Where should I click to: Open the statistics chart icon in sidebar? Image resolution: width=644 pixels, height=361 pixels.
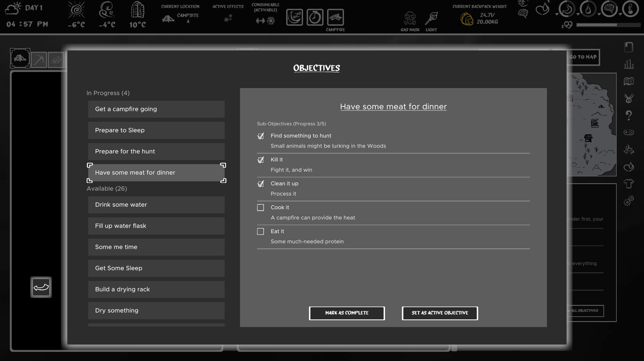tap(629, 64)
